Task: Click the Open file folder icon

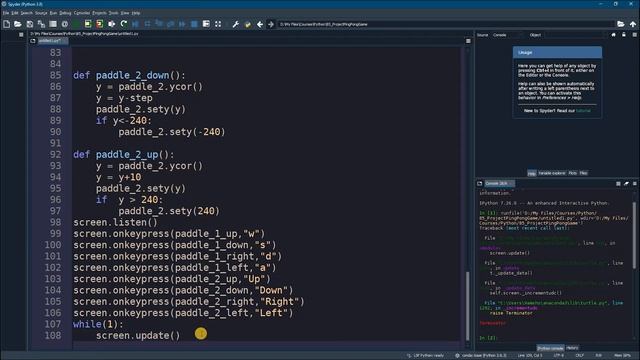Action: tap(18, 24)
